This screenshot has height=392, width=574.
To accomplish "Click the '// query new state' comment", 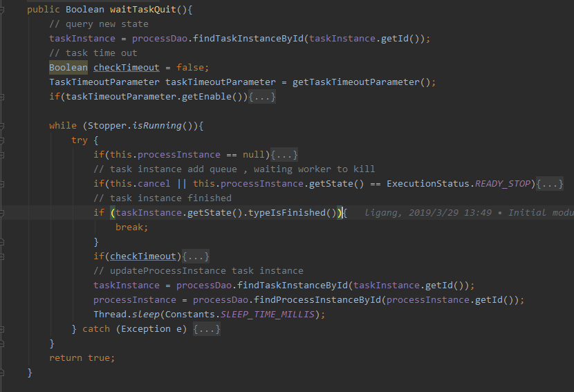I will tap(99, 24).
